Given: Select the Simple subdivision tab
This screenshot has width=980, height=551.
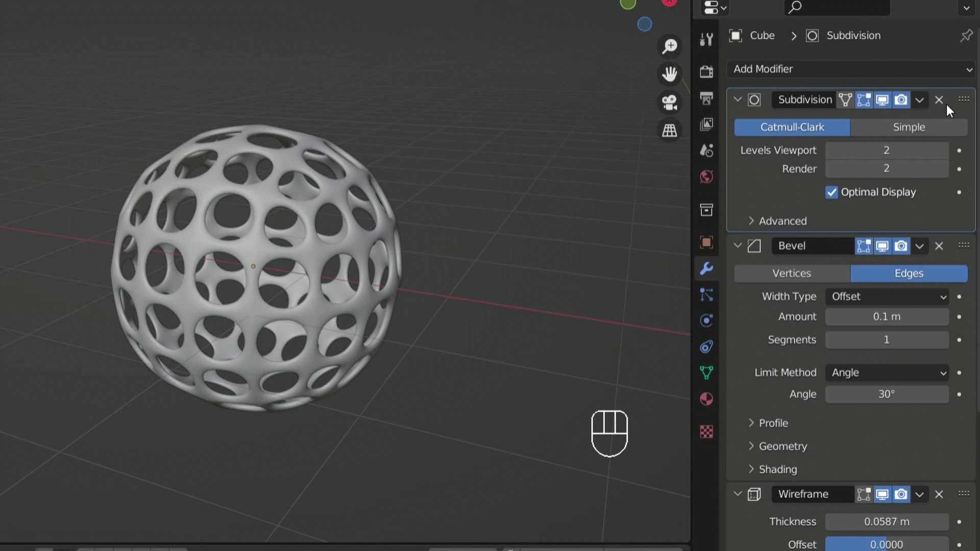Looking at the screenshot, I should [x=909, y=127].
